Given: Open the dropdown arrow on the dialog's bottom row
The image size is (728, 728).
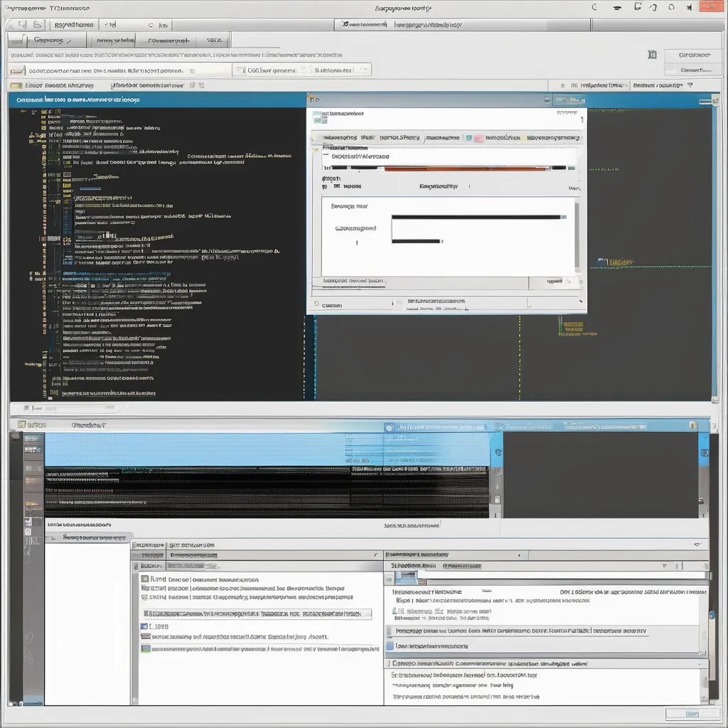Looking at the screenshot, I should [x=530, y=304].
